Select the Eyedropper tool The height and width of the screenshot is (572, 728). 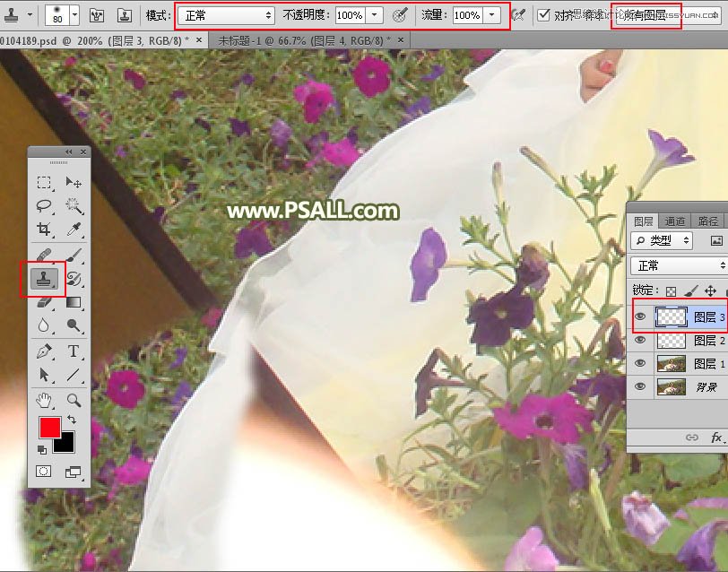[x=74, y=229]
